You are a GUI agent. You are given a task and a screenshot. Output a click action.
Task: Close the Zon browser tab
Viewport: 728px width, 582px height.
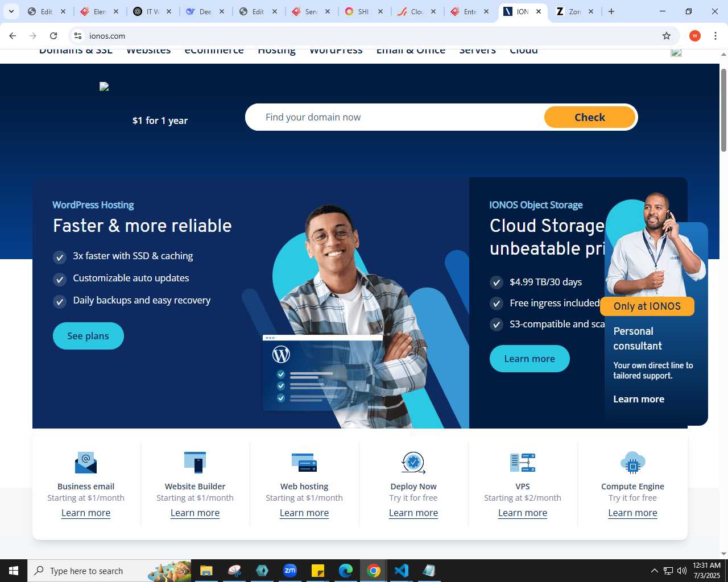tap(591, 11)
